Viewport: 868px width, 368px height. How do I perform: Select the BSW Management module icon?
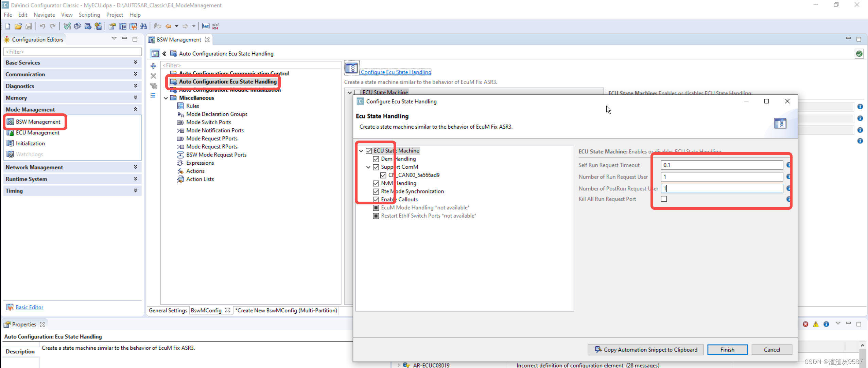[x=10, y=122]
